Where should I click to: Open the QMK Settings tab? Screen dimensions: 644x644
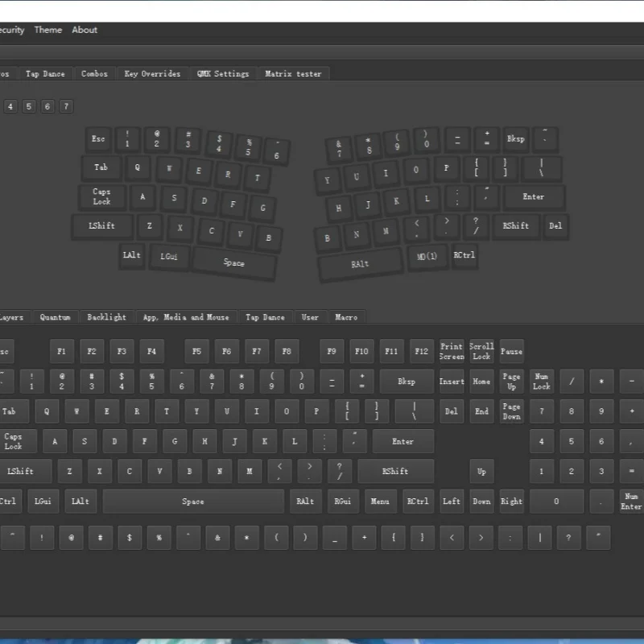pos(223,74)
